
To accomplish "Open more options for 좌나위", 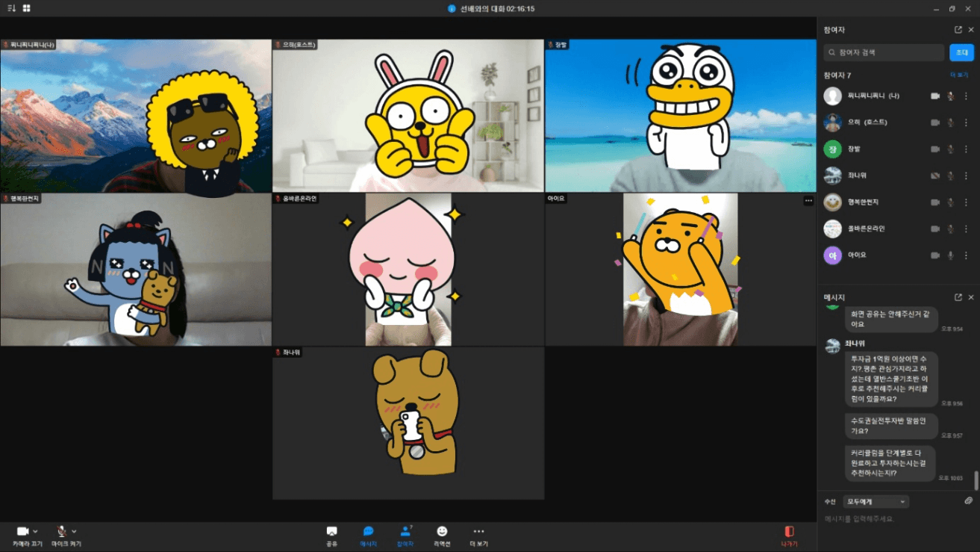I will click(966, 176).
